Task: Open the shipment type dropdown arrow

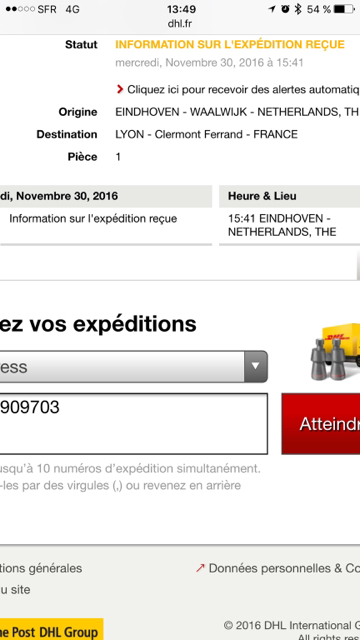Action: (x=256, y=366)
